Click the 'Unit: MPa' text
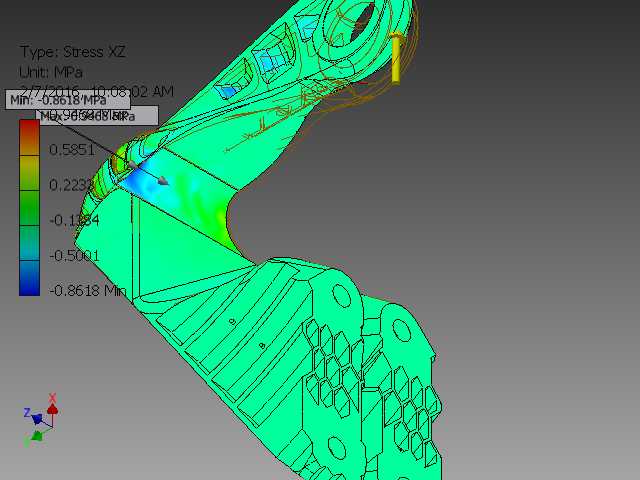 pyautogui.click(x=51, y=73)
